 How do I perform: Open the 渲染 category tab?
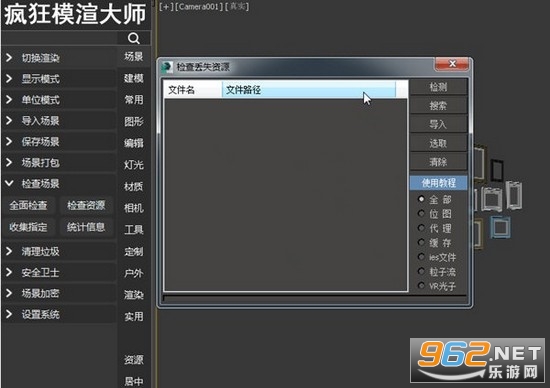tap(134, 295)
